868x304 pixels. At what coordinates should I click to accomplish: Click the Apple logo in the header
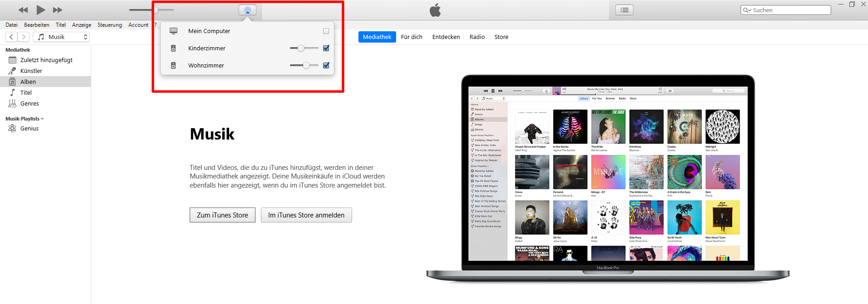[435, 10]
